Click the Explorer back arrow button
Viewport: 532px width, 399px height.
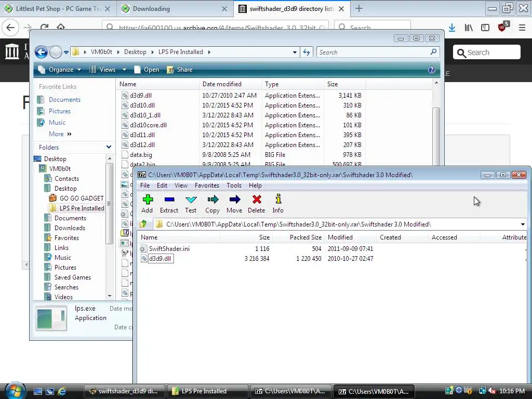(42, 52)
